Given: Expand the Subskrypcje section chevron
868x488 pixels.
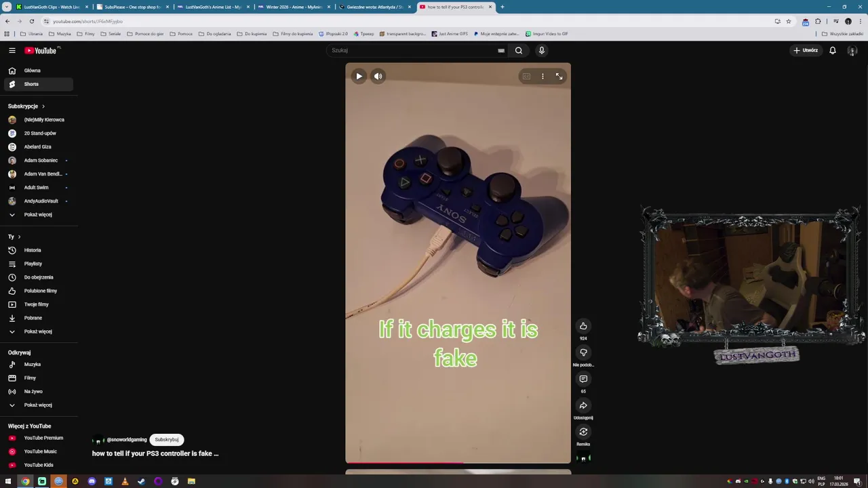Looking at the screenshot, I should point(43,106).
